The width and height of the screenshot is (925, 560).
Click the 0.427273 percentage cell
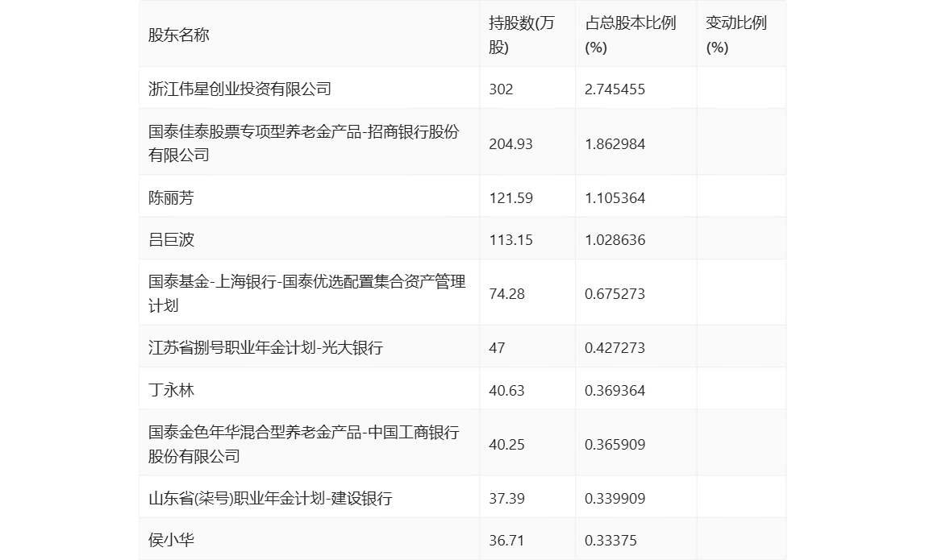coord(615,348)
